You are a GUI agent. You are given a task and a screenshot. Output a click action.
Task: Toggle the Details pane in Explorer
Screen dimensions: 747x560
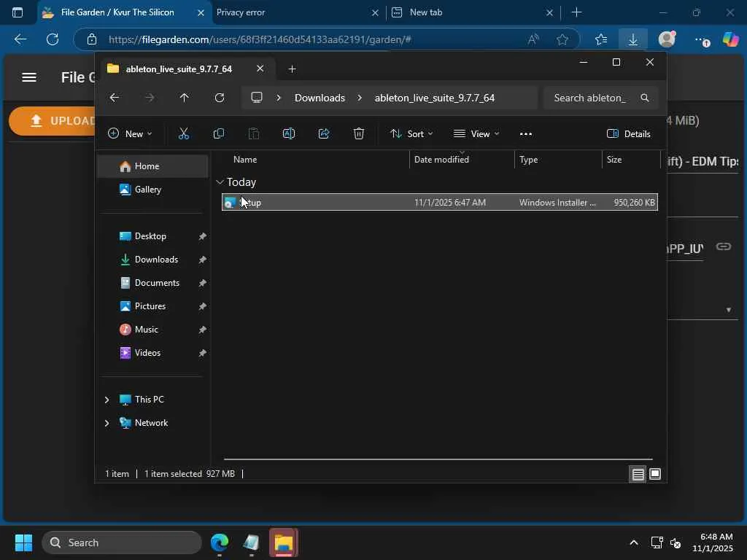[x=628, y=134]
